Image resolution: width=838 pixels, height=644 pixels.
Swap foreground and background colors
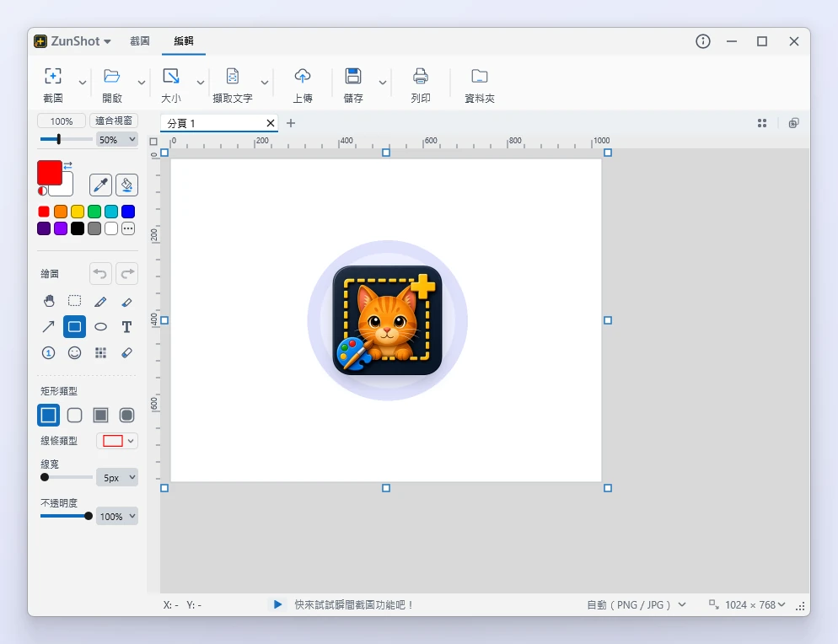tap(68, 165)
